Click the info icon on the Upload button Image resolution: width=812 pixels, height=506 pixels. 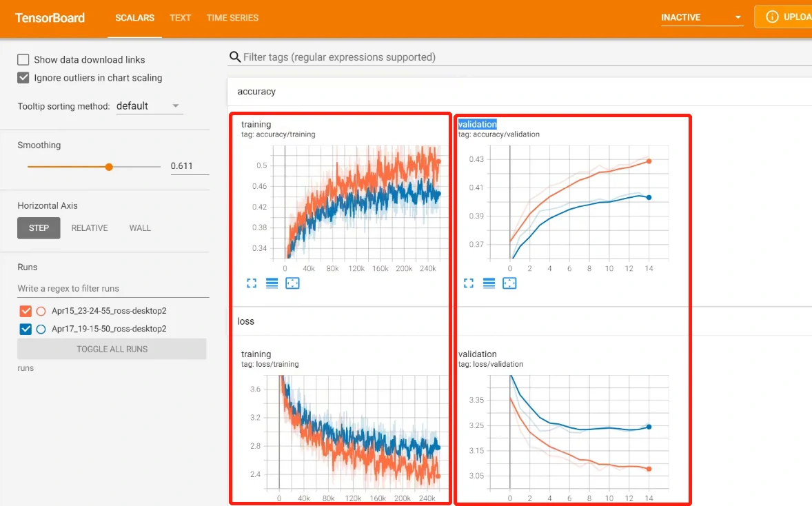click(773, 17)
